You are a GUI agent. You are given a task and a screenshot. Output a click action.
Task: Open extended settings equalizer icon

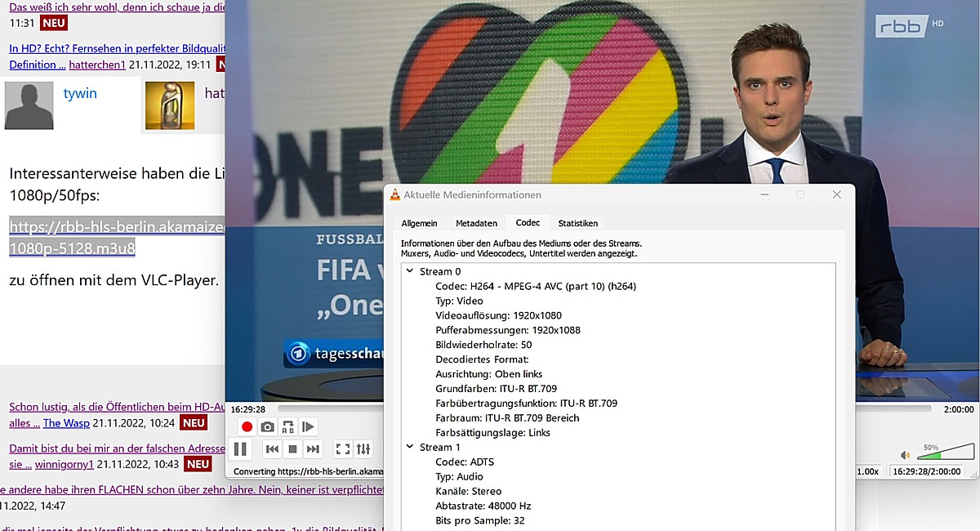(x=363, y=448)
